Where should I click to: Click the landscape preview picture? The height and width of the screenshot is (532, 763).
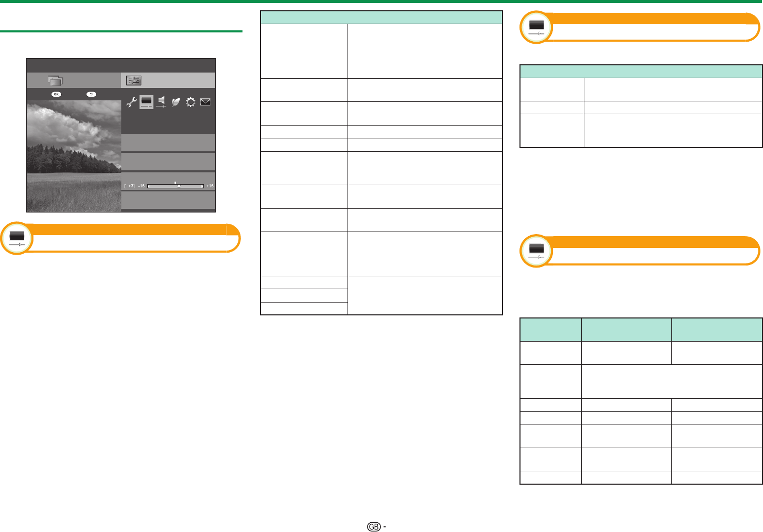(x=74, y=156)
